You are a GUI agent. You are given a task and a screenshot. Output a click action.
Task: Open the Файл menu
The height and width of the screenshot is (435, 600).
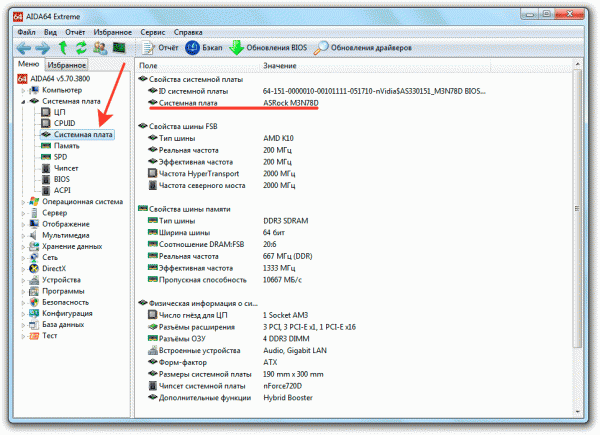coord(26,32)
